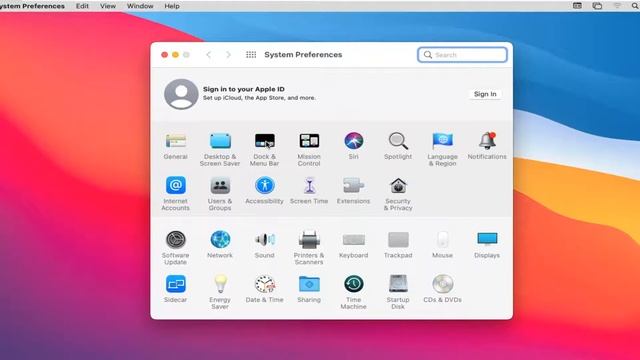640x360 pixels.
Task: Open the Help menu
Action: pos(172,6)
